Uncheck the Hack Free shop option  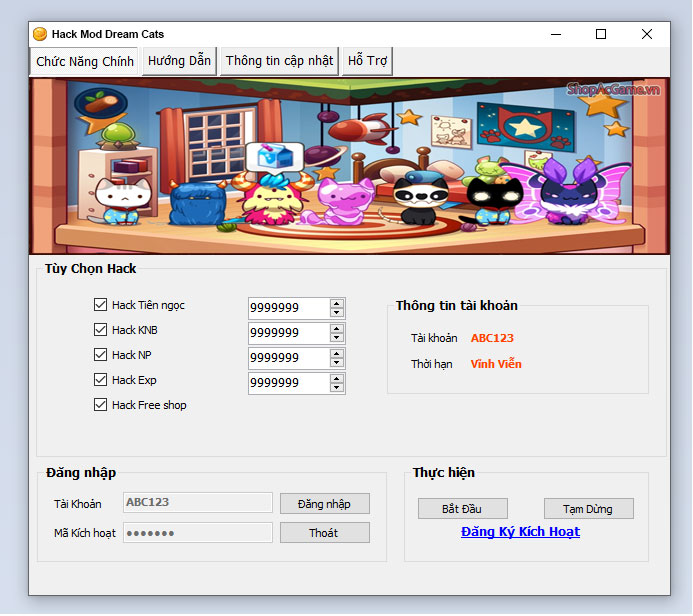[x=100, y=405]
